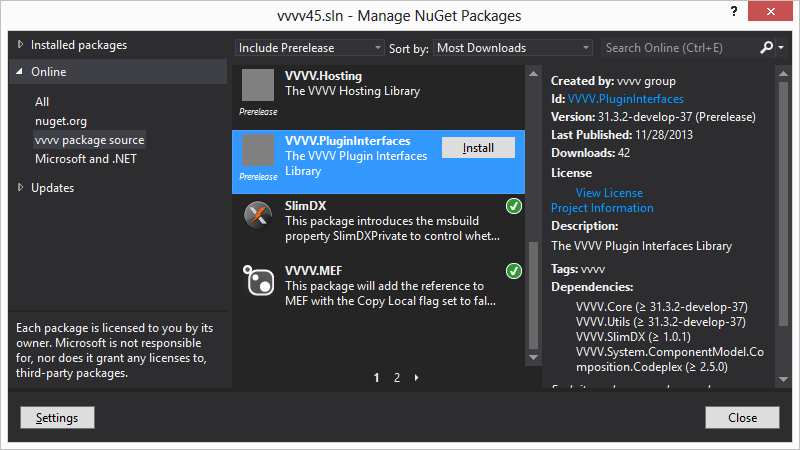Click the VVVV.MEF package icon
This screenshot has height=450, width=800.
coord(258,280)
